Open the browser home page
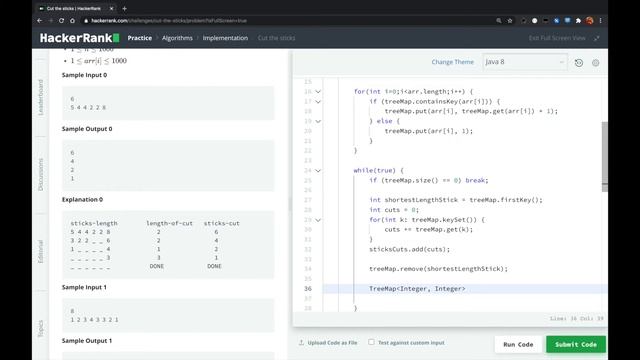 tap(72, 20)
